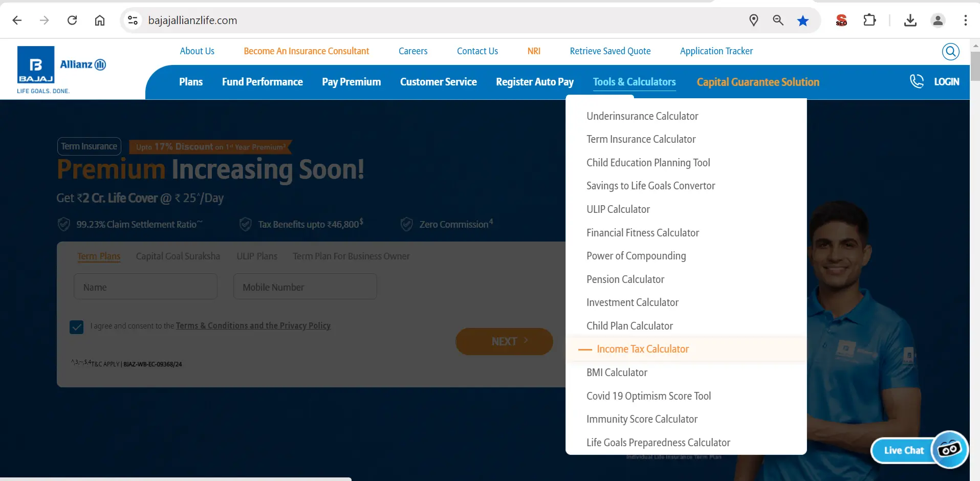Open Register Auto Pay menu
The image size is (980, 481).
point(535,82)
